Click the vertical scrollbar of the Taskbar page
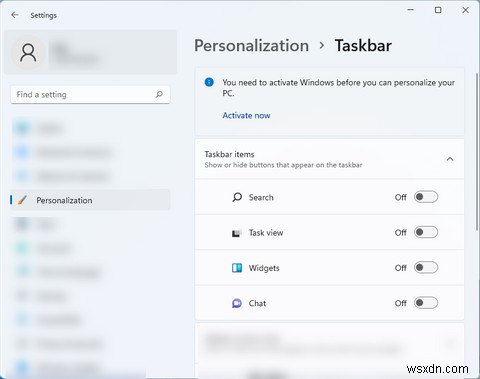The image size is (480, 379). point(477,152)
